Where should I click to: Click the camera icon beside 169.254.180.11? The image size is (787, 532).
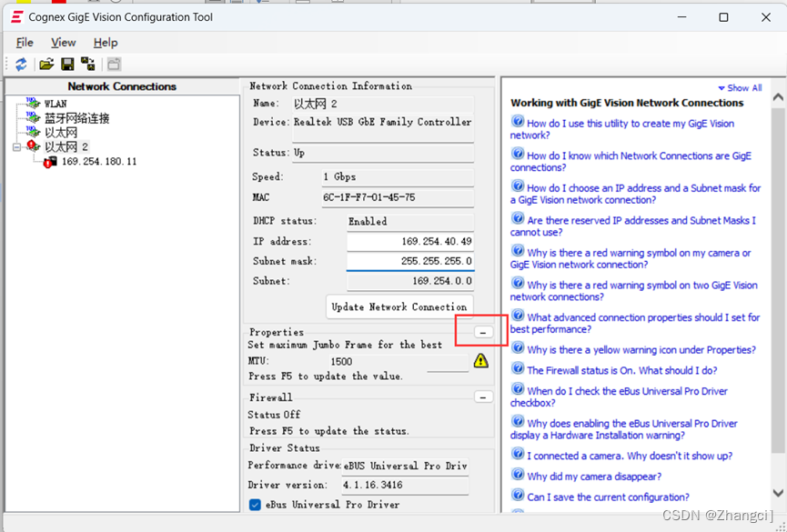coord(50,162)
